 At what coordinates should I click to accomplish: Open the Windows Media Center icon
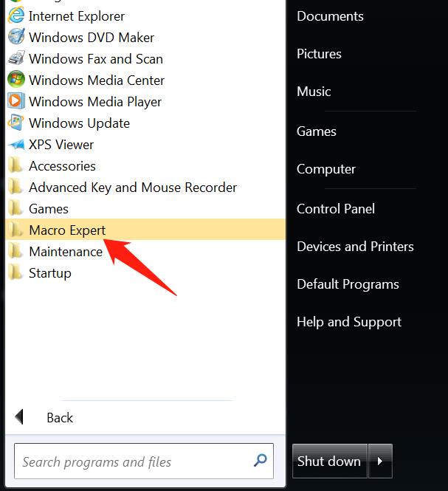click(x=16, y=79)
